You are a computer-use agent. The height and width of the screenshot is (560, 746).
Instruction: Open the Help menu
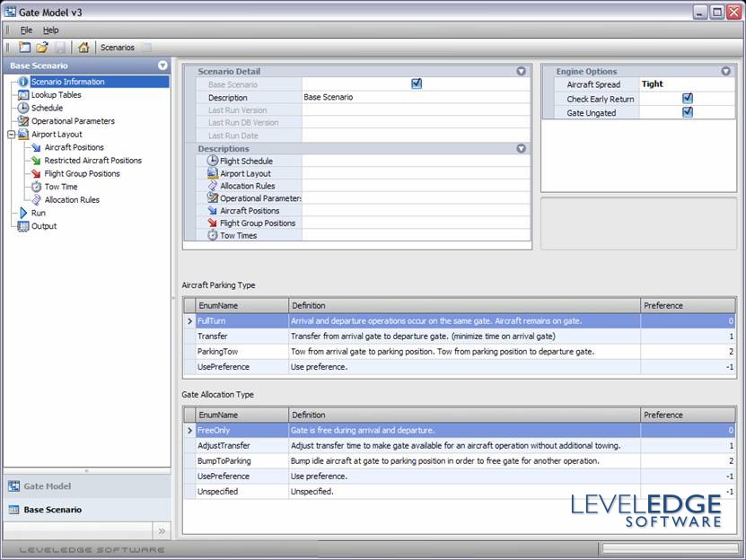tap(50, 30)
